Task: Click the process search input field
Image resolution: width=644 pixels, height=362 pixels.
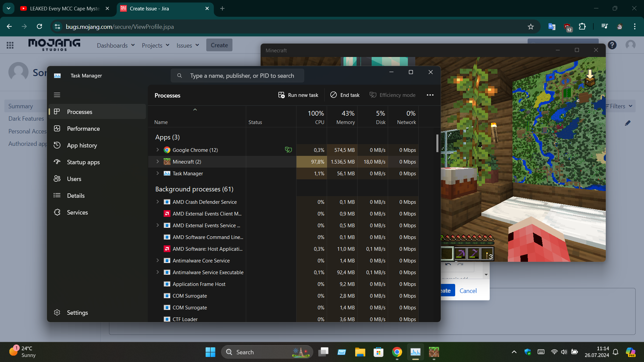Action: pos(241,76)
